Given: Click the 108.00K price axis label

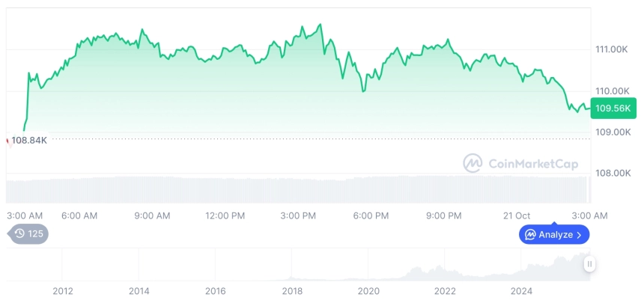Looking at the screenshot, I should [611, 173].
